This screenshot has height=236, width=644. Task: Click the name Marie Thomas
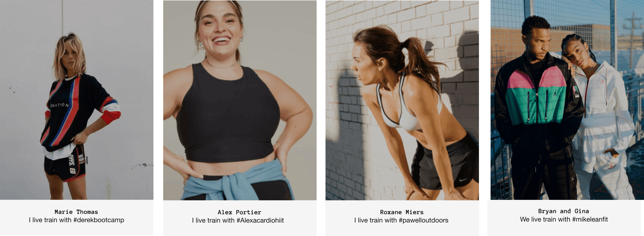click(76, 212)
